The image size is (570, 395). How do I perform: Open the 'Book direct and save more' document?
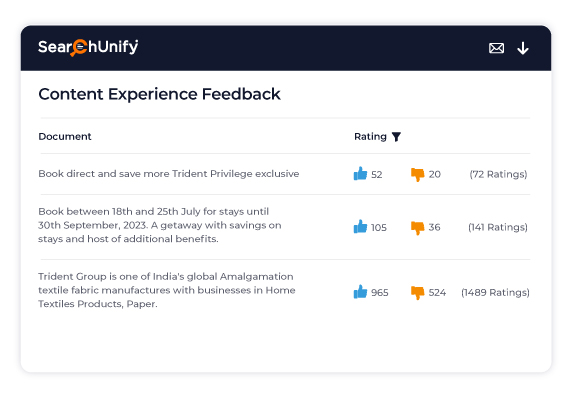coord(169,174)
